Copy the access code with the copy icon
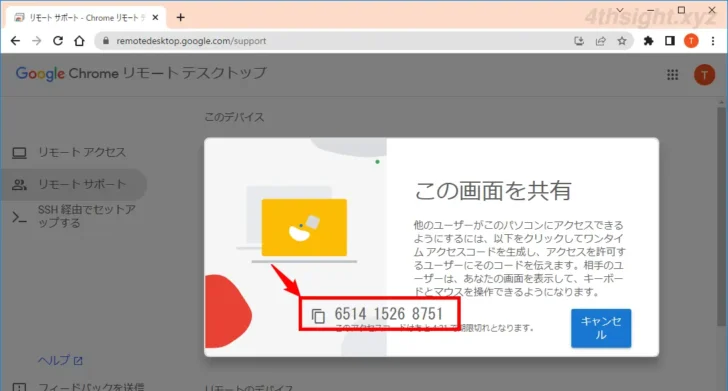This screenshot has height=391, width=728. [x=318, y=316]
